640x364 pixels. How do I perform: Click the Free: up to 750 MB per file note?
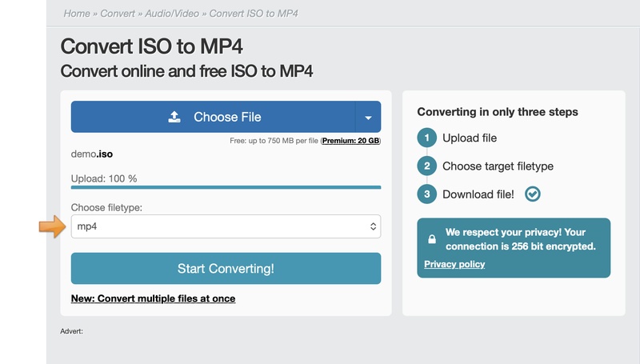[x=274, y=141]
